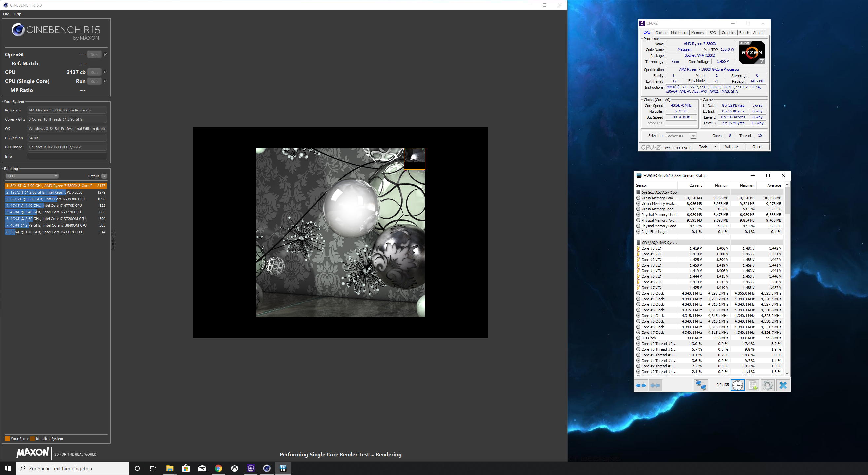Viewport: 868px width, 475px height.
Task: Open Cinebench Help menu
Action: tap(17, 14)
